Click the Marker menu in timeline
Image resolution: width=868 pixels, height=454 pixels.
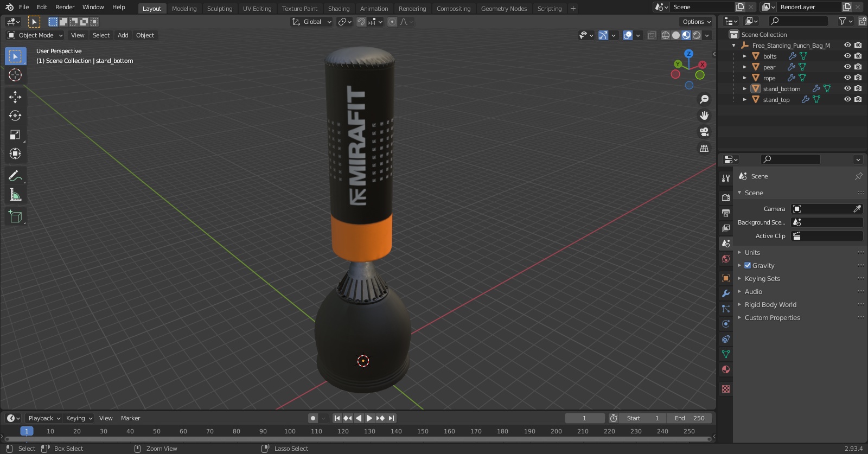tap(130, 418)
